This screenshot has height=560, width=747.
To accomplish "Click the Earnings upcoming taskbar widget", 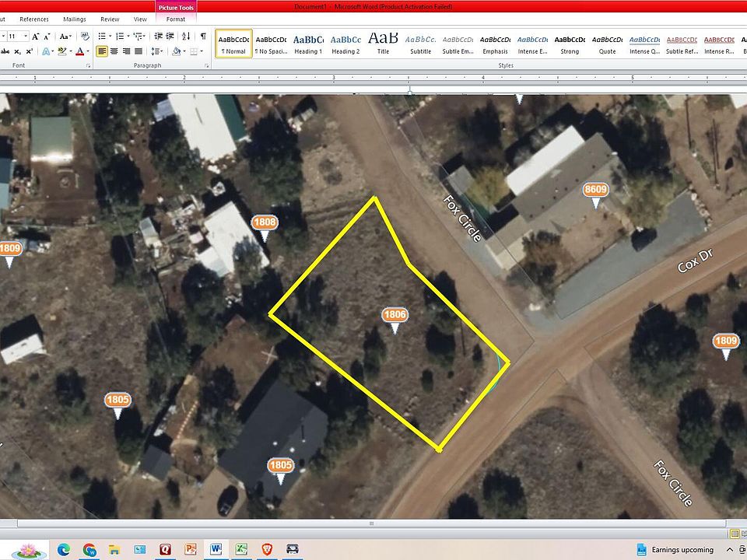I will click(675, 550).
